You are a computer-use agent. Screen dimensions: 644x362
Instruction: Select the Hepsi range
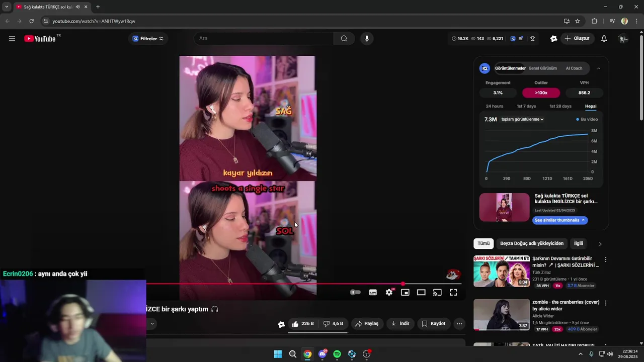(591, 106)
